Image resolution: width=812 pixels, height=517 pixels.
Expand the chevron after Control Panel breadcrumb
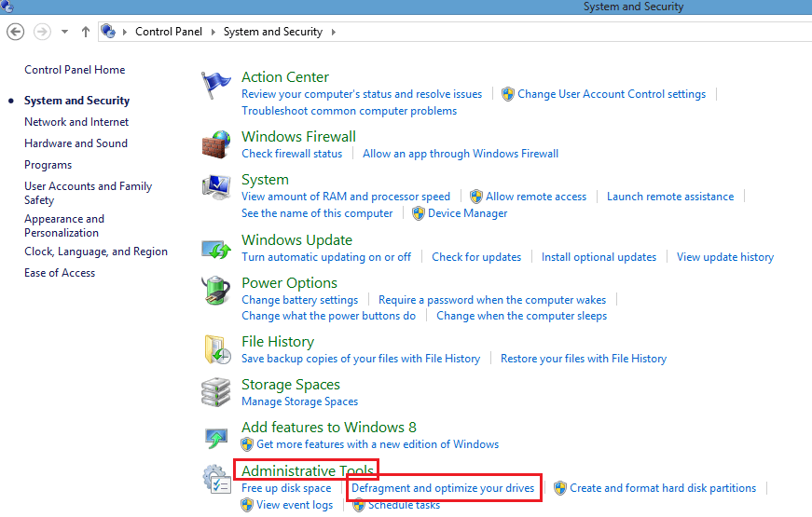point(213,32)
